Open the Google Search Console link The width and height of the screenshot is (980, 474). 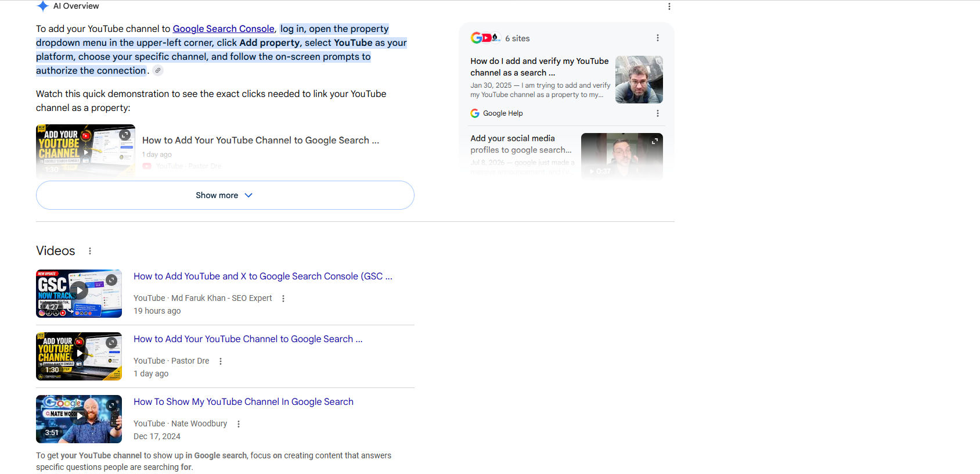pyautogui.click(x=224, y=28)
